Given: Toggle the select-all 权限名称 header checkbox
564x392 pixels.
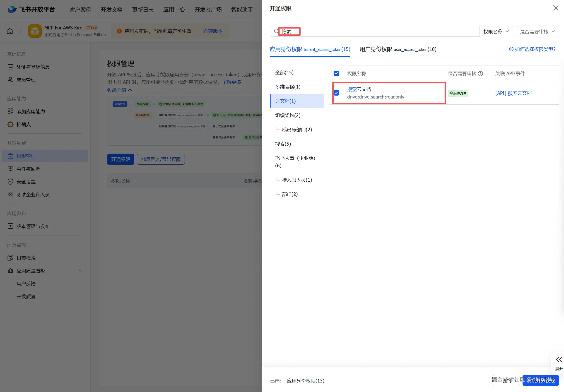Looking at the screenshot, I should pos(336,73).
